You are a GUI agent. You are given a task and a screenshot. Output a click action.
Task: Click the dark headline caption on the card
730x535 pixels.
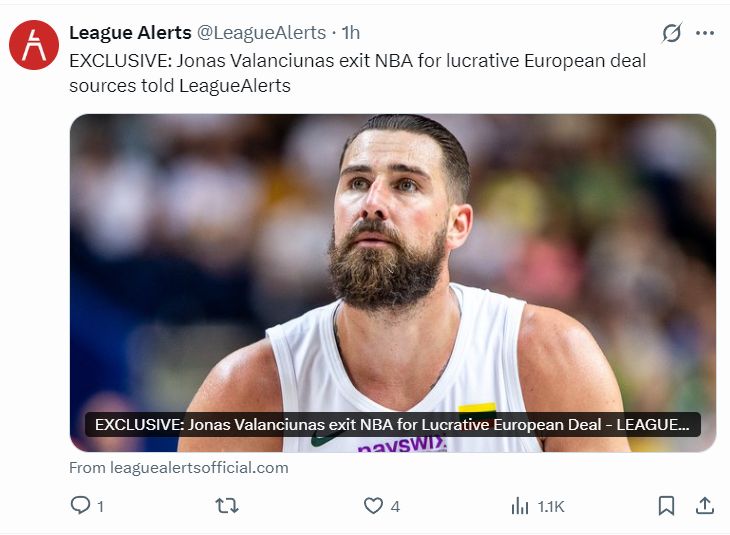392,425
